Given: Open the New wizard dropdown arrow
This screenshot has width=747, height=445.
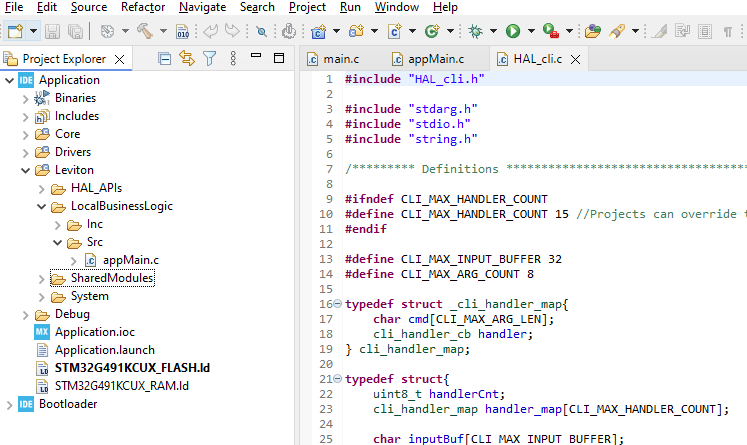Looking at the screenshot, I should pos(33,31).
